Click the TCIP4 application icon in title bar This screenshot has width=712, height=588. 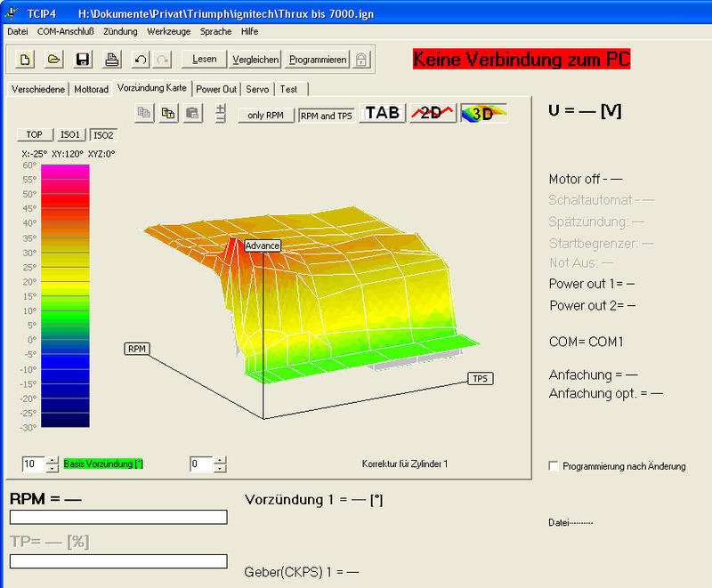12,13
